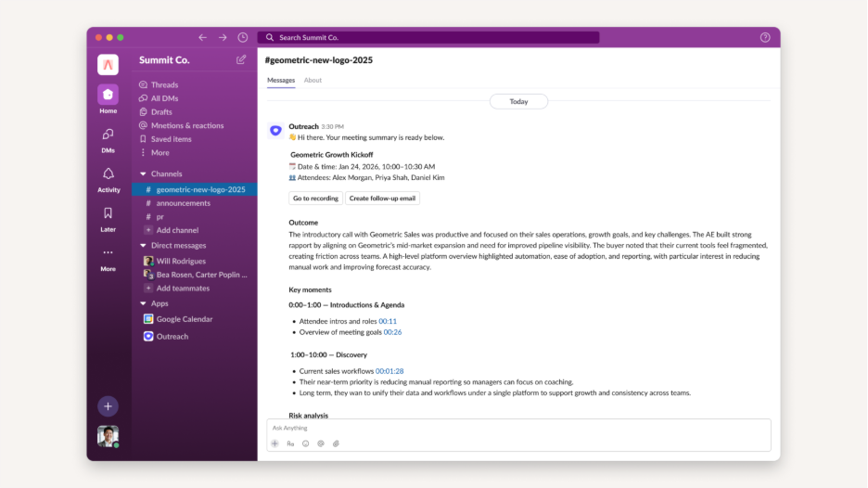
Task: Click the help question mark icon
Action: coord(765,37)
